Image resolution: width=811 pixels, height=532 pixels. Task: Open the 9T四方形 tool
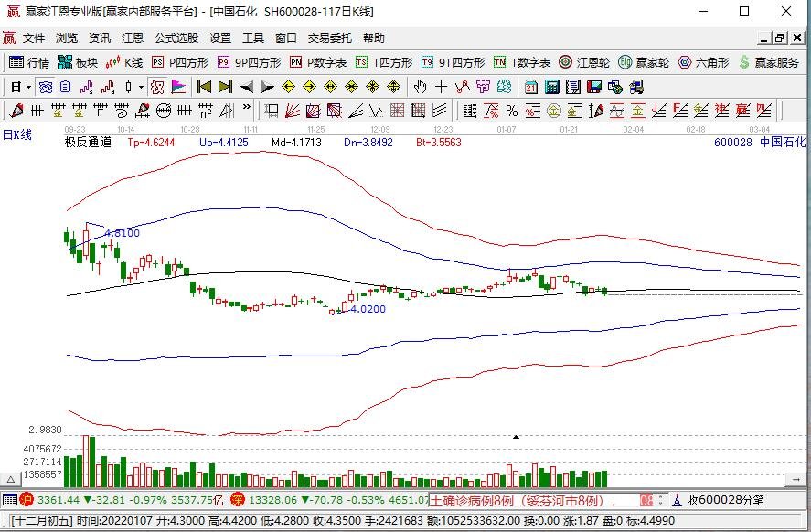[454, 62]
